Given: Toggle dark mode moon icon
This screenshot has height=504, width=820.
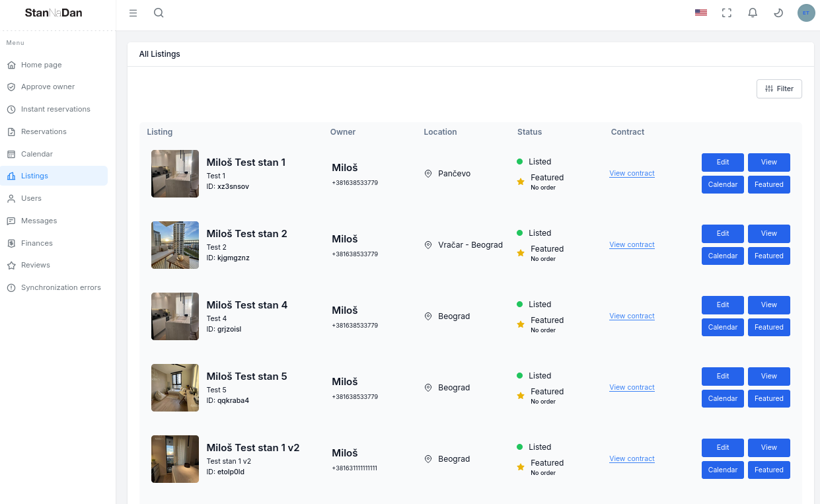Looking at the screenshot, I should pos(778,13).
